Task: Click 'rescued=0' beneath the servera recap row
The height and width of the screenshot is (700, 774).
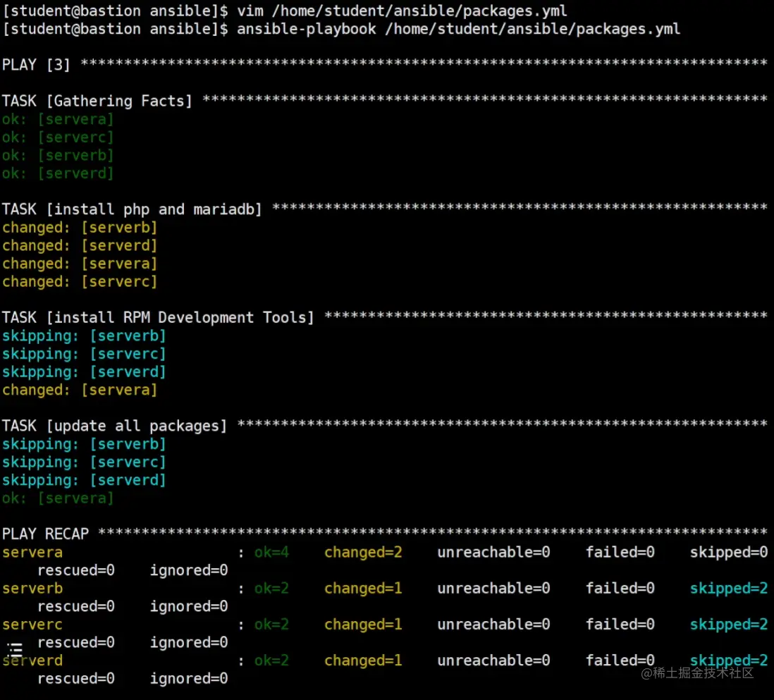Action: tap(76, 571)
